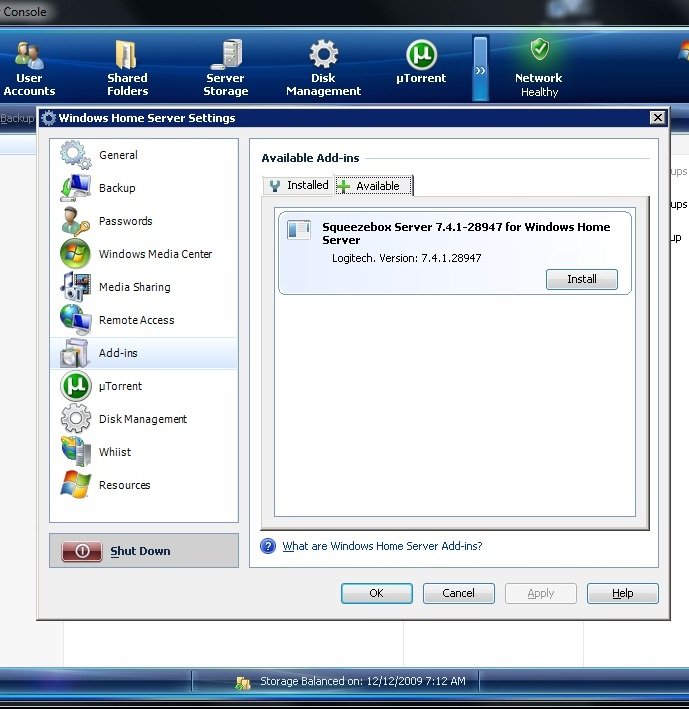Open Help for the settings dialog

pyautogui.click(x=623, y=593)
